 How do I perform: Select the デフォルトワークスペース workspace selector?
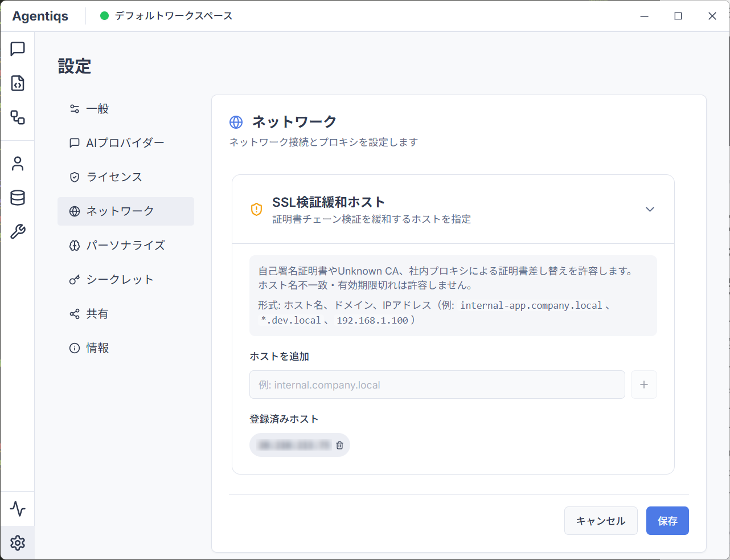(167, 16)
